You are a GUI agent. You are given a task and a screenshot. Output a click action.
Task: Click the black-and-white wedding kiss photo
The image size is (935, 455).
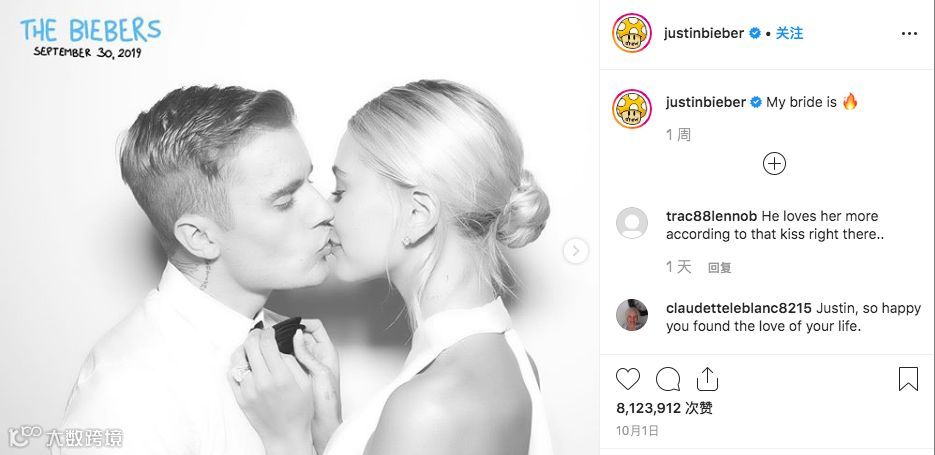[x=299, y=227]
